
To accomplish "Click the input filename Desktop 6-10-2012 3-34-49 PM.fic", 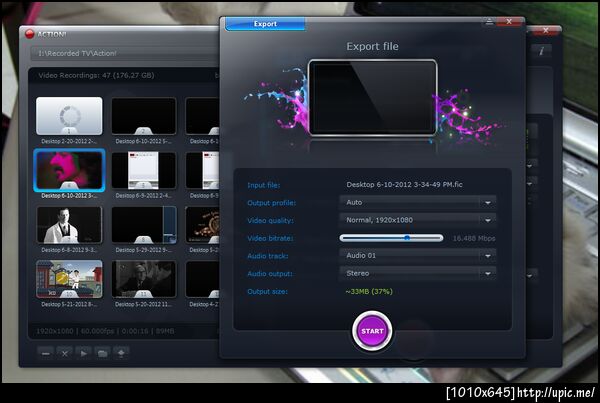I will coord(404,184).
